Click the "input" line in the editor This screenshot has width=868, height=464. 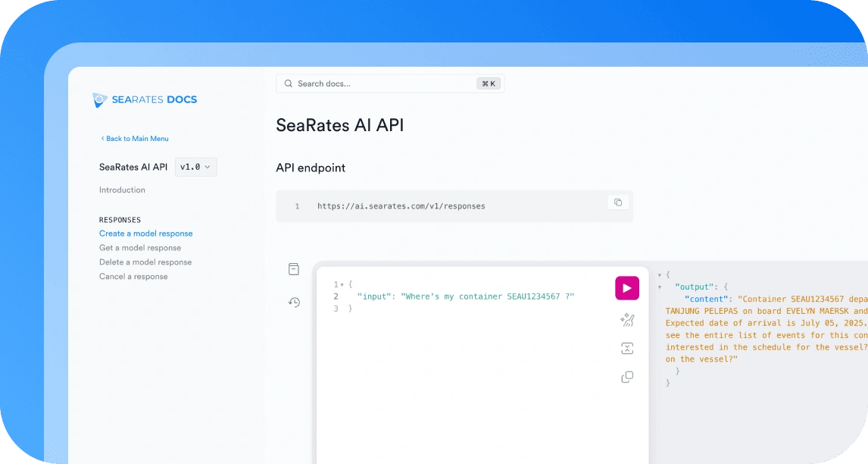coord(466,296)
